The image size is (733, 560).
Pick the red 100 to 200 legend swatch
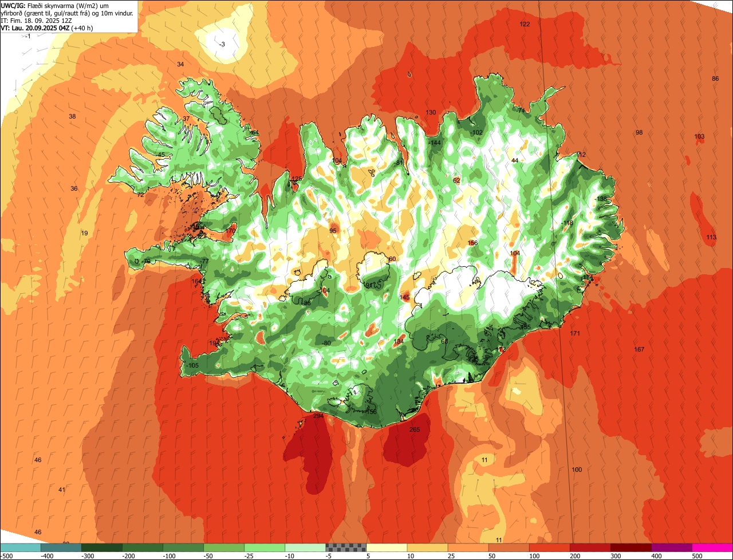click(x=549, y=547)
